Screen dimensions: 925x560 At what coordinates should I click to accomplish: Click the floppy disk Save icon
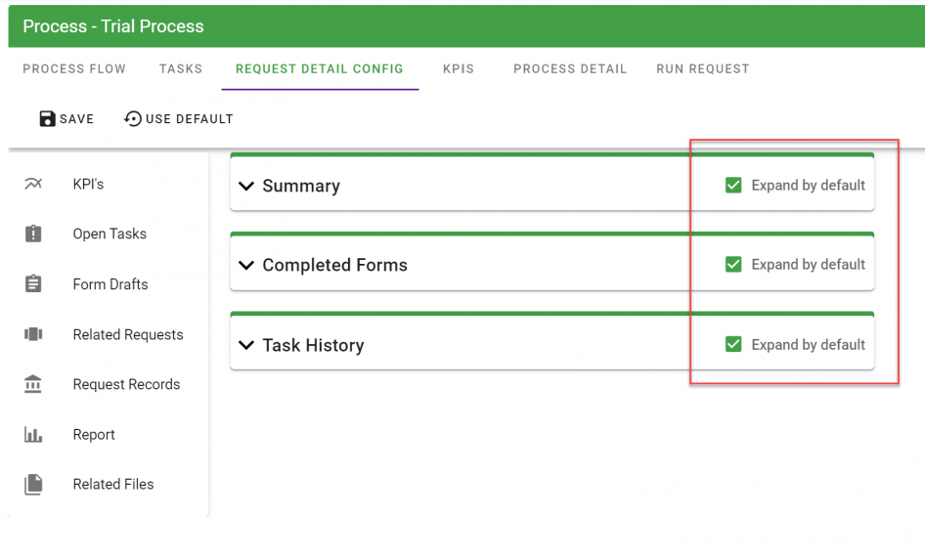tap(47, 119)
